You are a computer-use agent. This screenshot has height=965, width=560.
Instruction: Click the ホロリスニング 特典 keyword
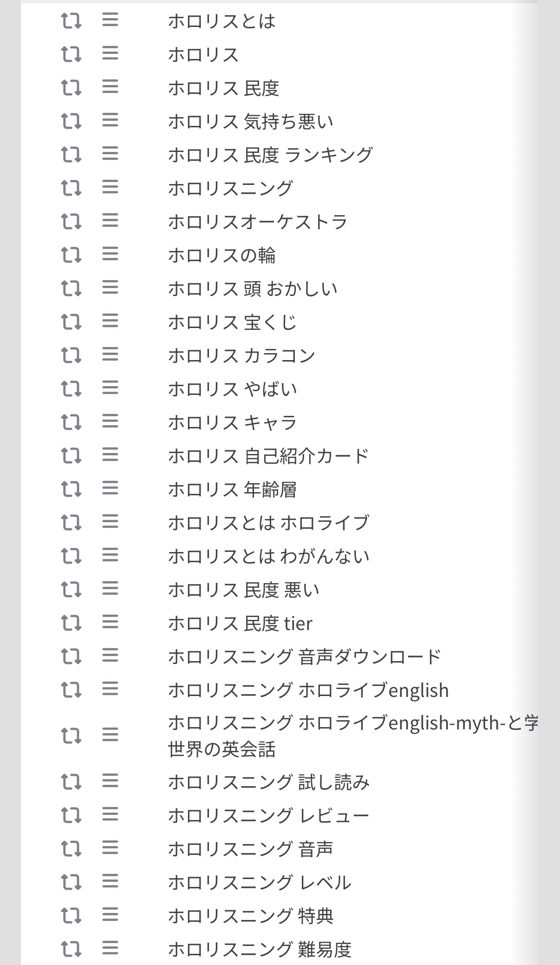[x=251, y=916]
